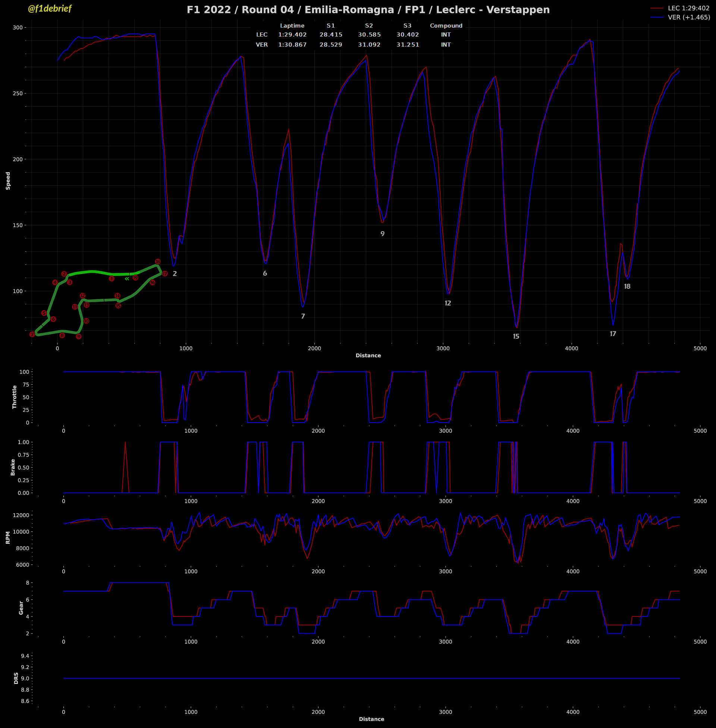716x728 pixels.
Task: Click the LEC 1:29:402 legend entry
Action: [x=688, y=8]
